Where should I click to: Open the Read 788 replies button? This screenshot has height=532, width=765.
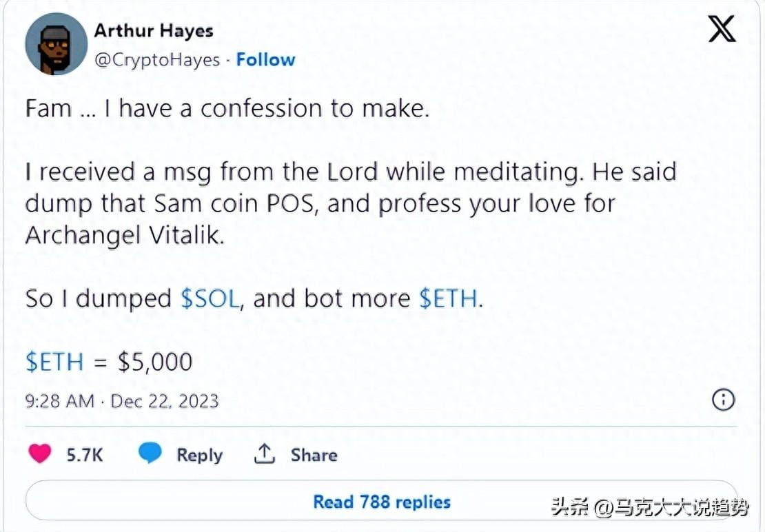pyautogui.click(x=381, y=502)
